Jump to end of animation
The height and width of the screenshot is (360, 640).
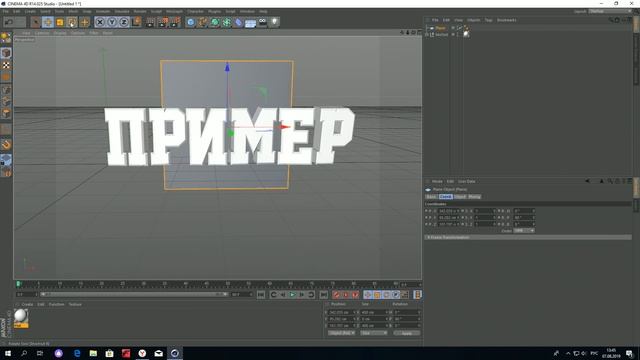pyautogui.click(x=323, y=294)
